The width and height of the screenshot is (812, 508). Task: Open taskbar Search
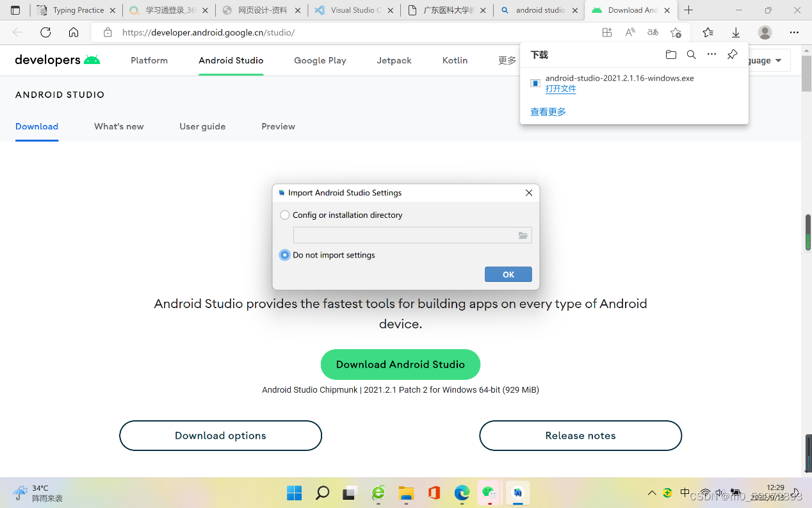click(x=322, y=493)
